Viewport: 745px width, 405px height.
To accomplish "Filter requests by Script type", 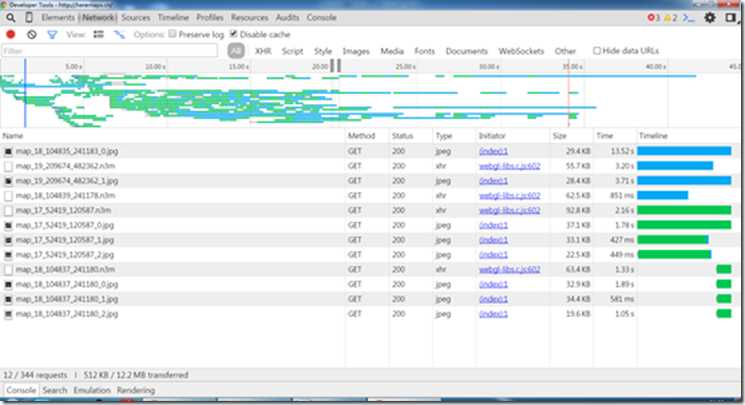I will click(x=292, y=51).
